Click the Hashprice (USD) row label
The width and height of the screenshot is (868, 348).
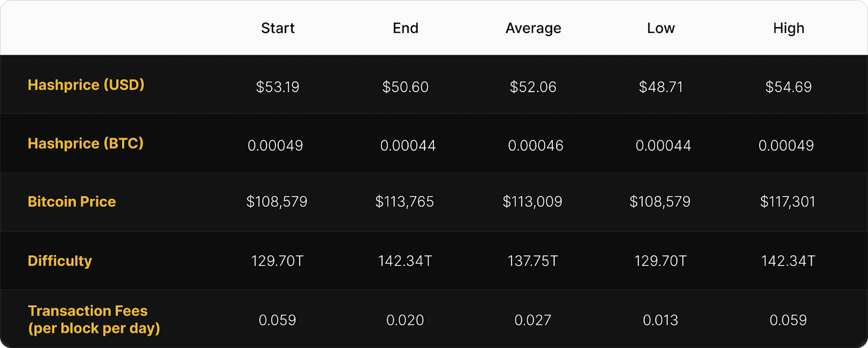(86, 85)
